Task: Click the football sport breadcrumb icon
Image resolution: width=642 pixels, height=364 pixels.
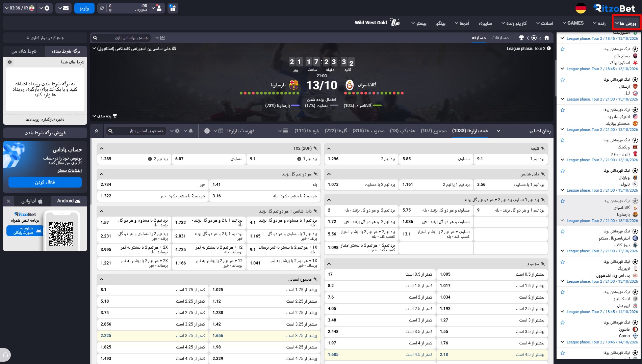Action: [534, 38]
